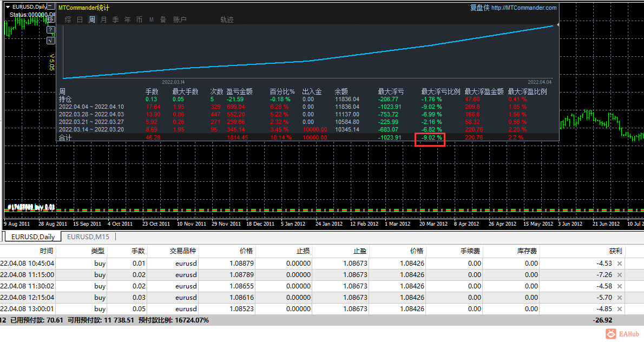Click the 移 move panel button

point(50,18)
